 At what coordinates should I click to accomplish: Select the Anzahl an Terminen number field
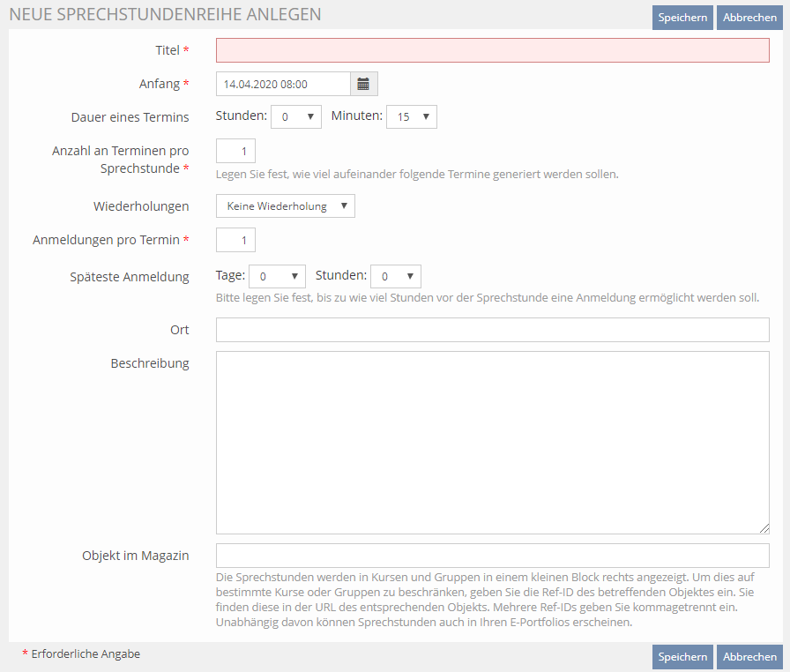(235, 150)
